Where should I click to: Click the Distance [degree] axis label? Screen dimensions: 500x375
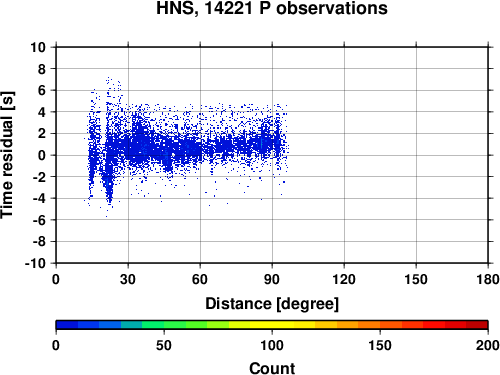tap(272, 304)
